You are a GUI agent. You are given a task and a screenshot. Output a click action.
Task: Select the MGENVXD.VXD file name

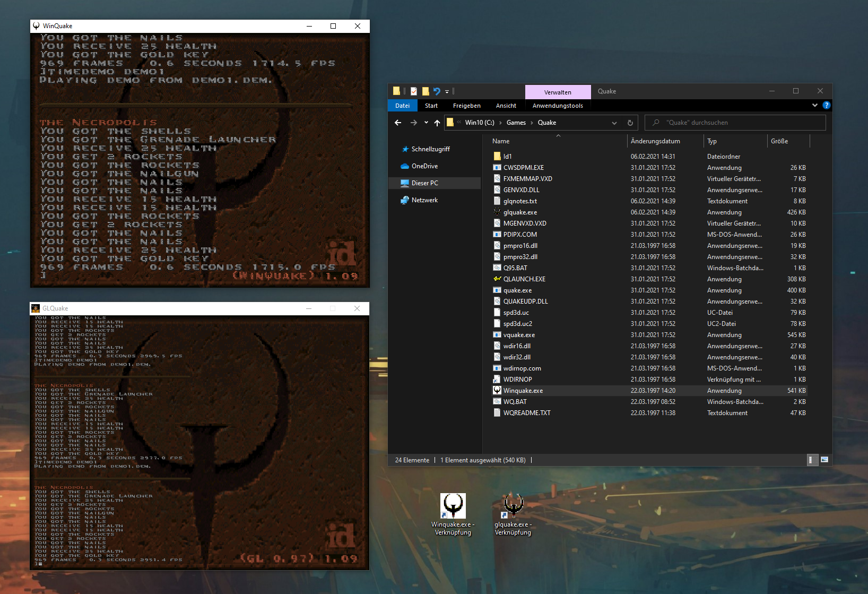[525, 223]
